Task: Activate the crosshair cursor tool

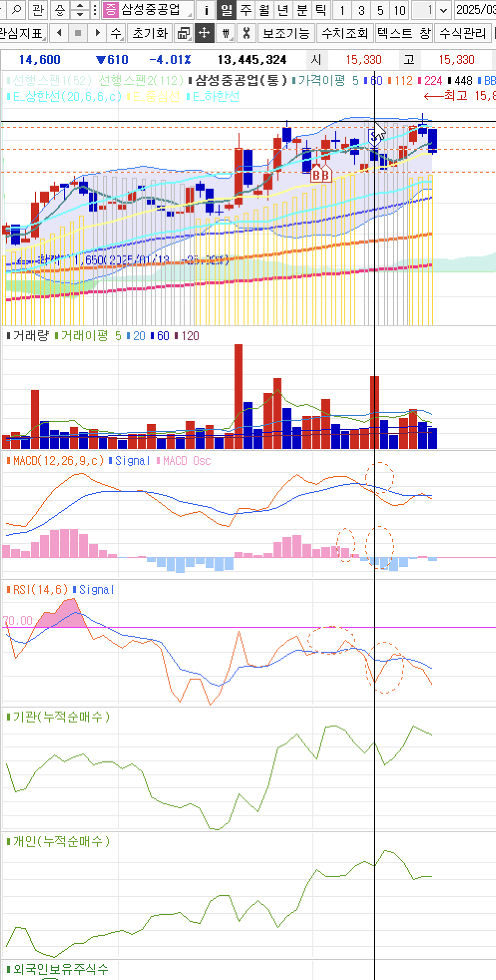Action: click(204, 33)
